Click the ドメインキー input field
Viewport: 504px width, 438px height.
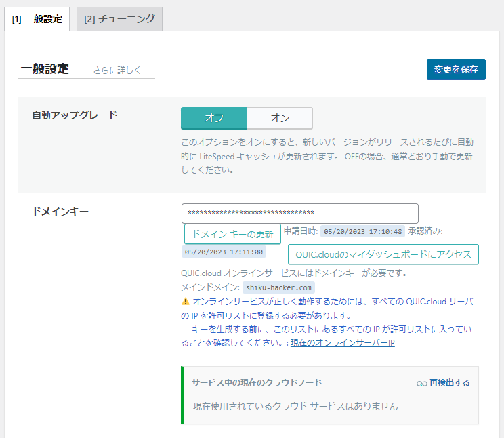pyautogui.click(x=300, y=213)
